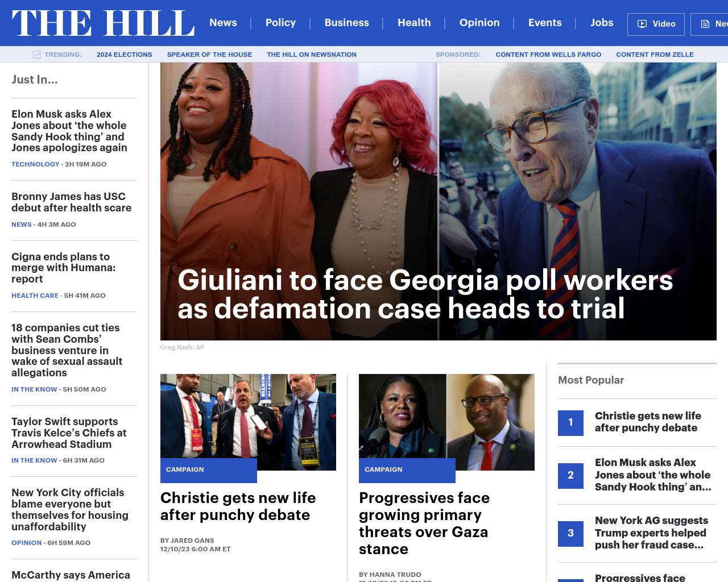The image size is (728, 582).
Task: Read Giuliani defamation case headline story
Action: click(425, 294)
